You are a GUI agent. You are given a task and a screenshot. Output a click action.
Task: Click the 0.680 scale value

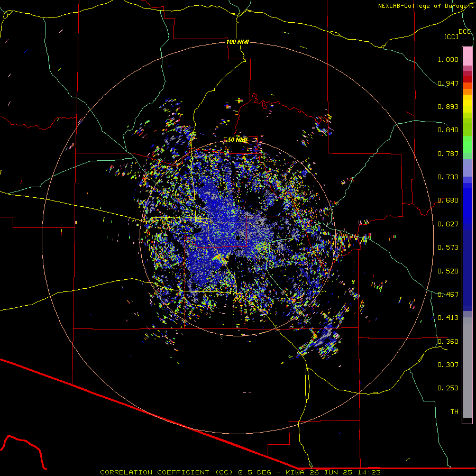click(448, 200)
